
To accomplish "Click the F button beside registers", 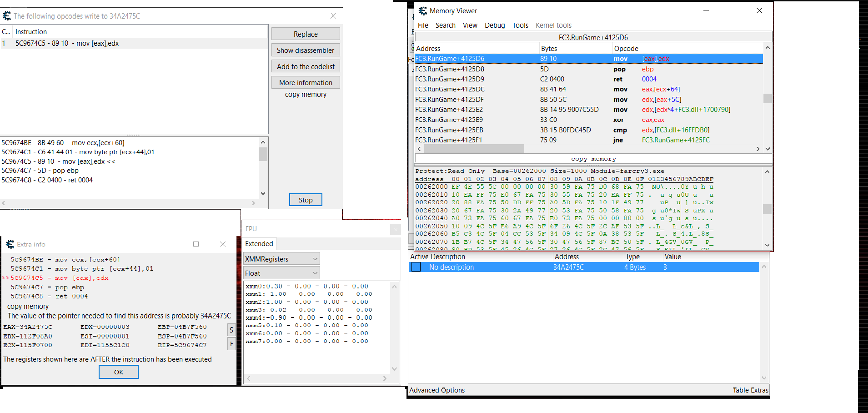I will (x=231, y=344).
